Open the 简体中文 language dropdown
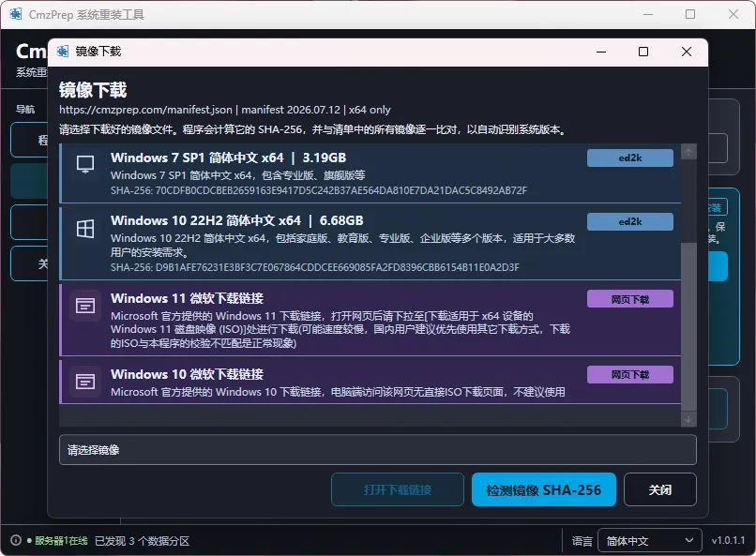 click(x=649, y=541)
